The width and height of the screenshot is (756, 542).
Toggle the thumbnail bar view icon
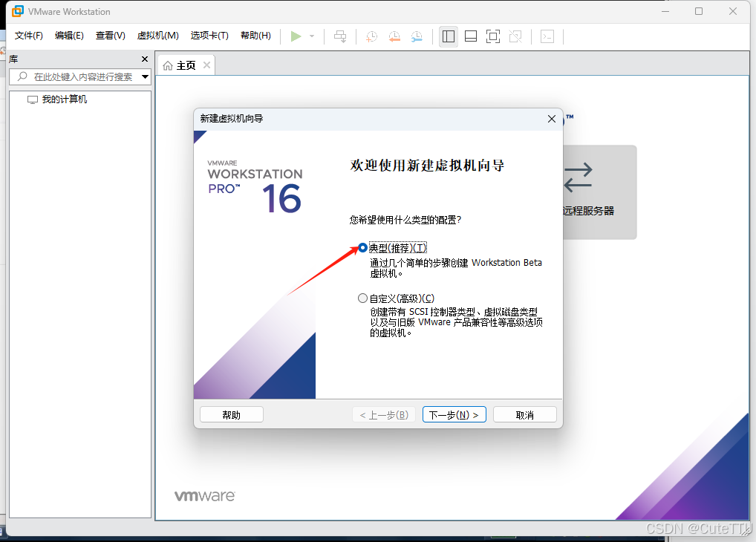(471, 36)
